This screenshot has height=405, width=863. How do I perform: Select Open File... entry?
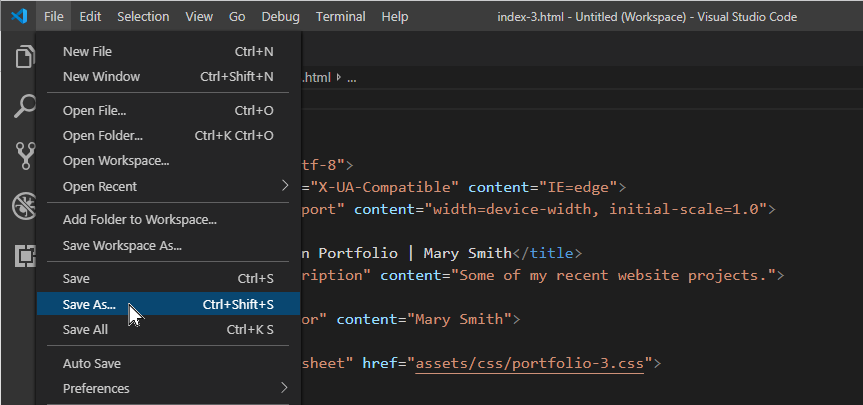click(168, 111)
